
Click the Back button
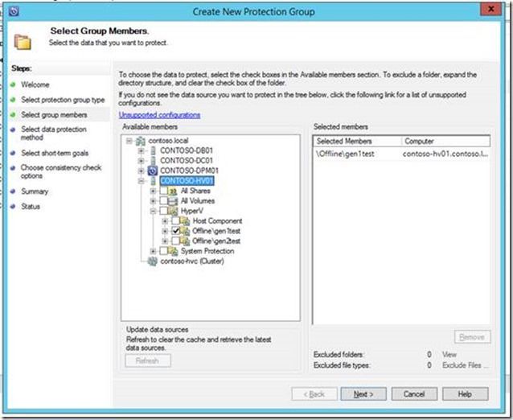pyautogui.click(x=314, y=394)
